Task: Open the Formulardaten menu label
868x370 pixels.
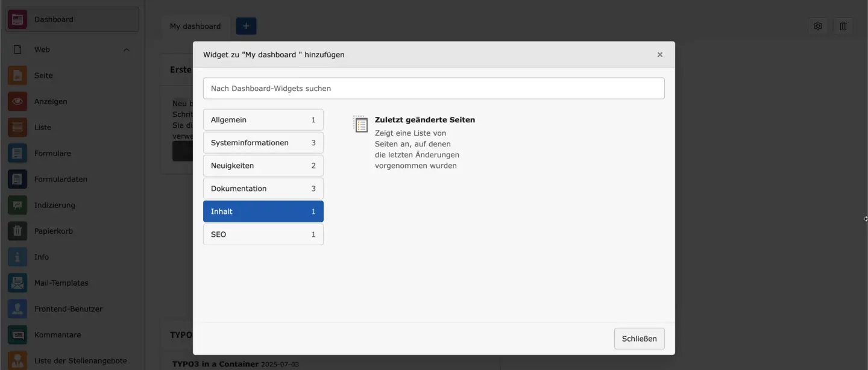Action: point(61,179)
